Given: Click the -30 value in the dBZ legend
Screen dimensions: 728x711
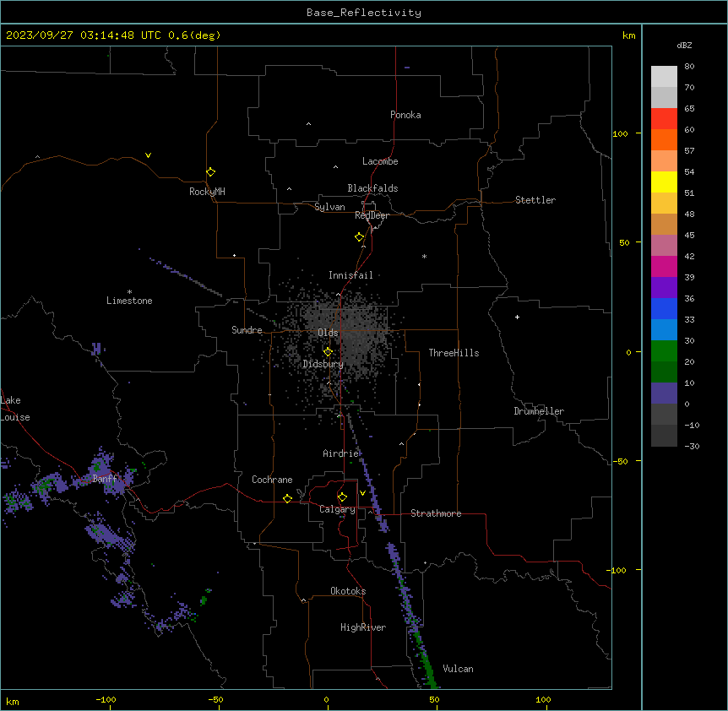Looking at the screenshot, I should click(692, 446).
